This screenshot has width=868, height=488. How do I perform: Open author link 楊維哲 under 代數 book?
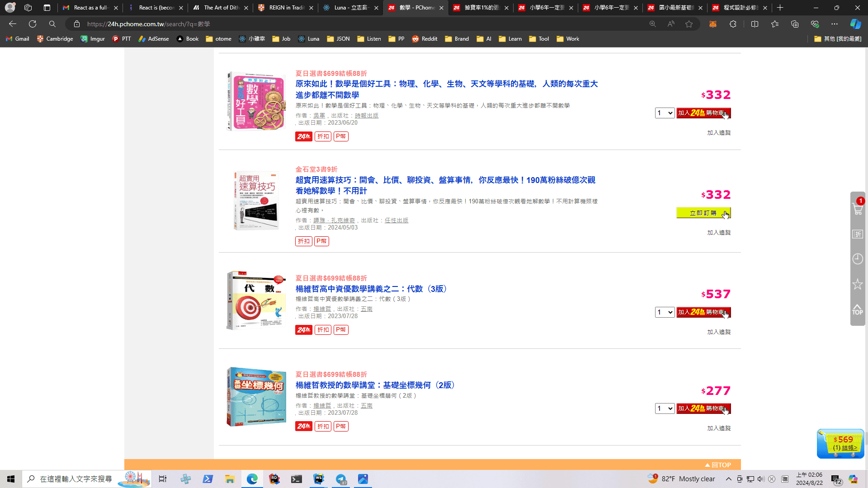point(322,309)
